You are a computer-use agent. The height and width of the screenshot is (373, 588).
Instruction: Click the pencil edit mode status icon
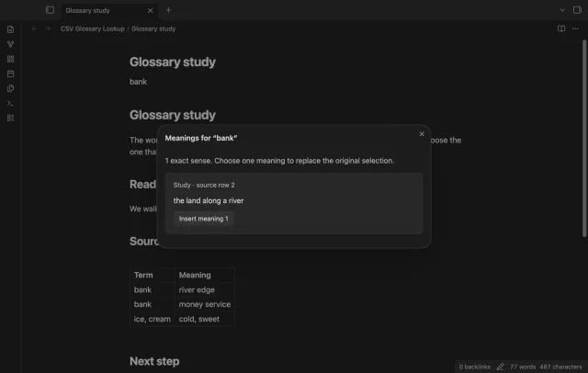[500, 367]
